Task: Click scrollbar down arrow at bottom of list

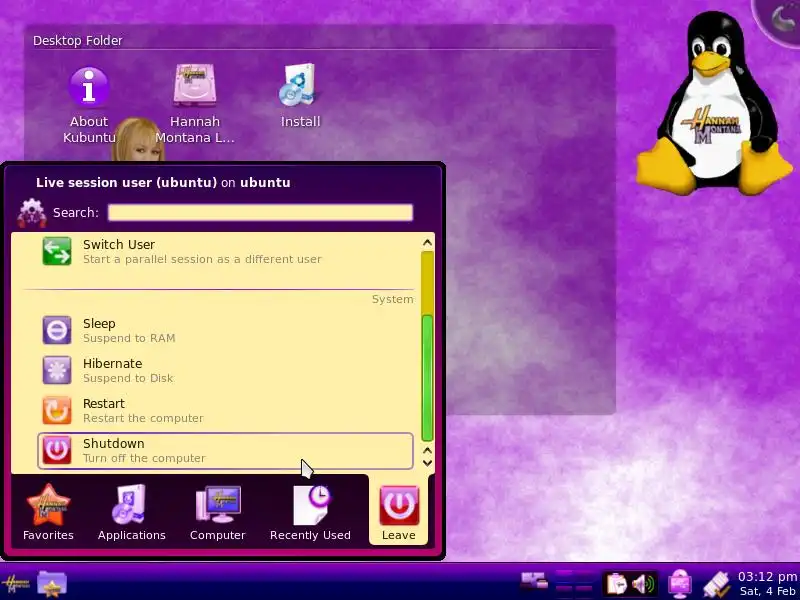Action: click(428, 463)
